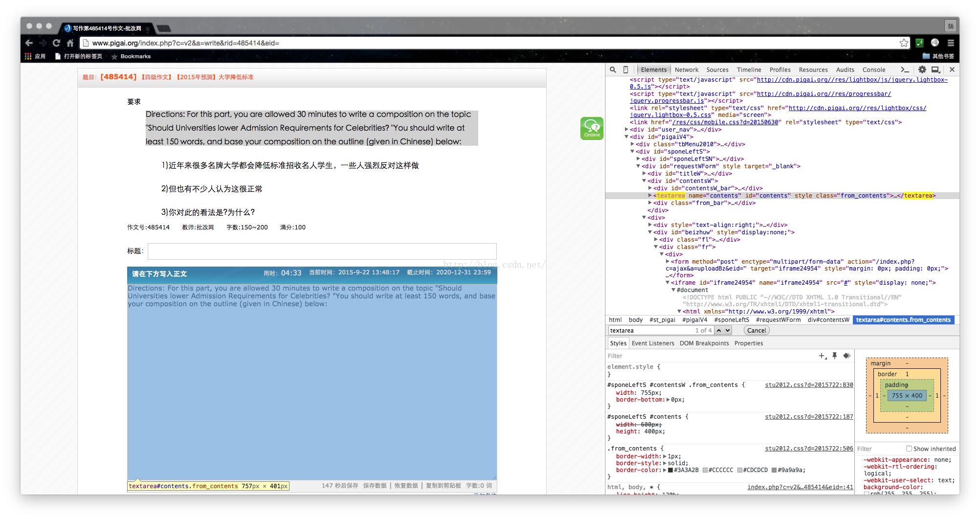The width and height of the screenshot is (980, 519).
Task: Expand the div id="user_nav" node
Action: [x=626, y=130]
